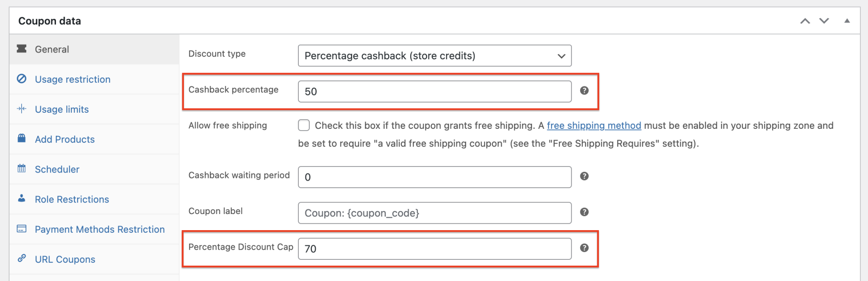Open the Usage restriction tab
Screen dimensions: 868x281
pos(72,79)
